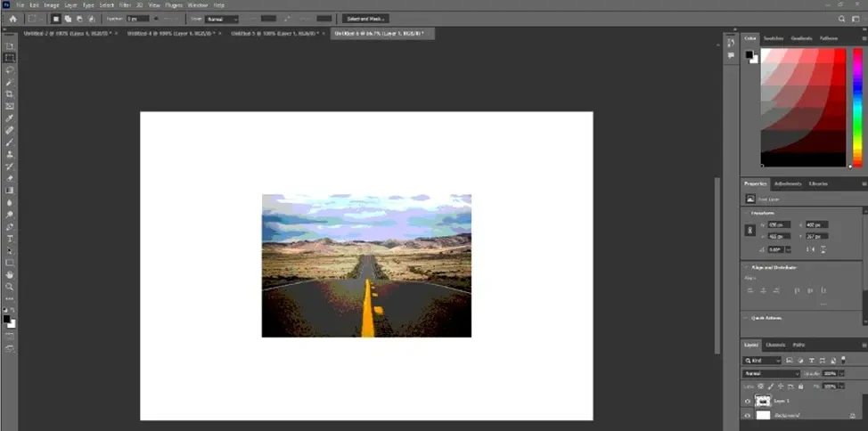Select the Hand tool
The width and height of the screenshot is (868, 431).
click(x=10, y=274)
